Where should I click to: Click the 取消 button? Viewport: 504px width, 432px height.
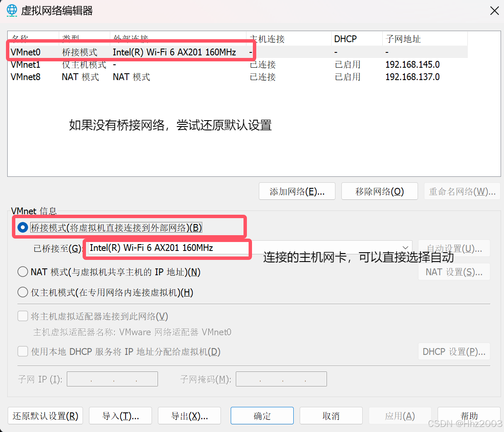331,415
